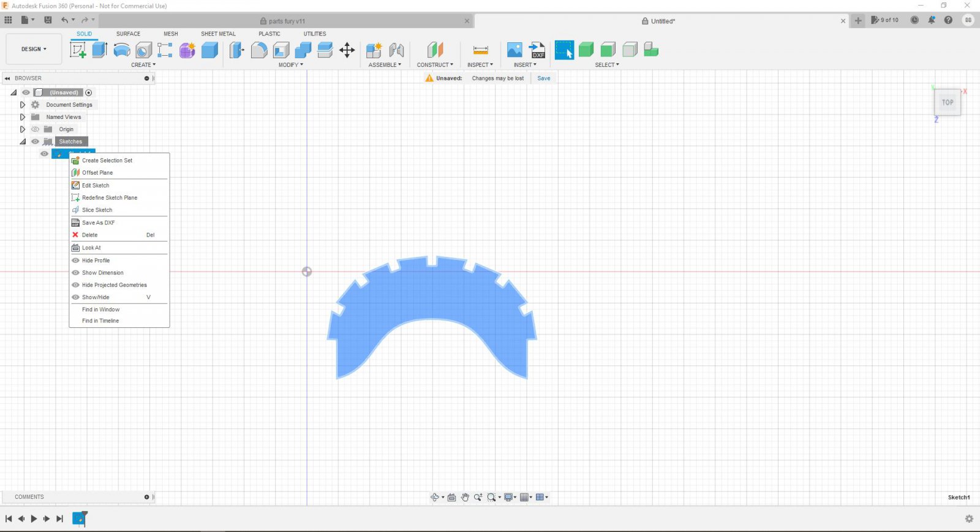
Task: Select the Insert Decal image tool
Action: click(515, 50)
